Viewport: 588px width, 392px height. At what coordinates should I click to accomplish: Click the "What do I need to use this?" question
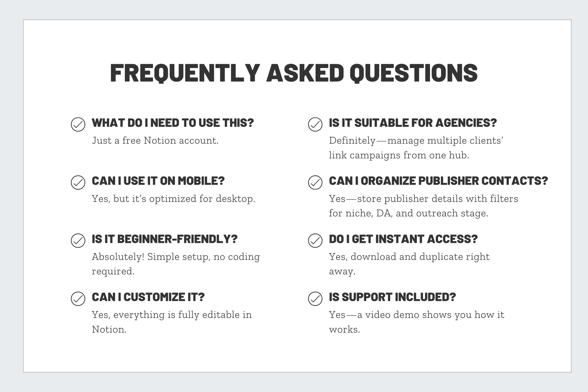(x=172, y=123)
